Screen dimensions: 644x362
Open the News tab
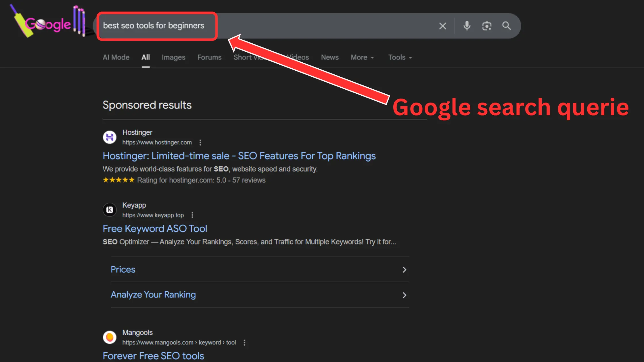(x=330, y=57)
